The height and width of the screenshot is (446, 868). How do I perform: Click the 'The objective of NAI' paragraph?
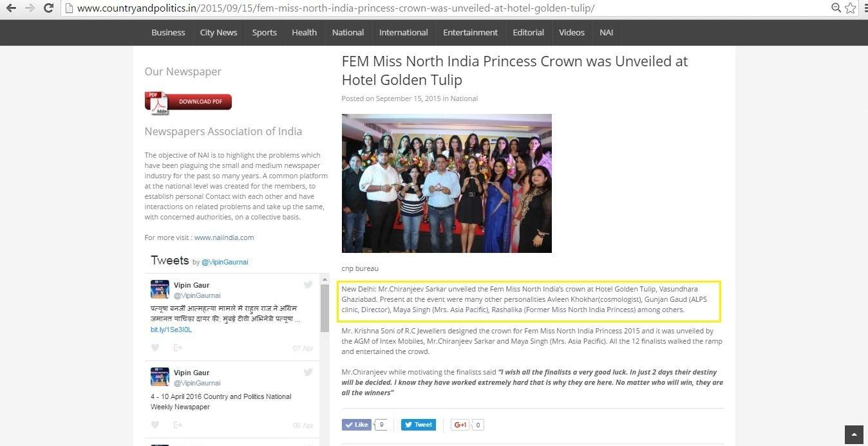click(236, 186)
